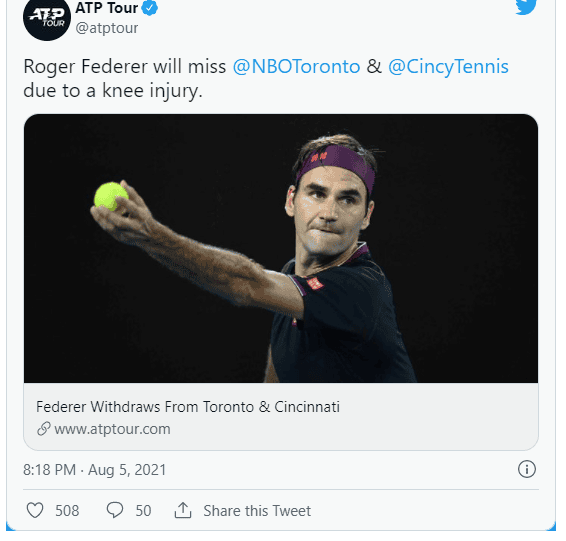Screen dimensions: 566x541
Task: Open the Twitter bird logo
Action: click(526, 7)
